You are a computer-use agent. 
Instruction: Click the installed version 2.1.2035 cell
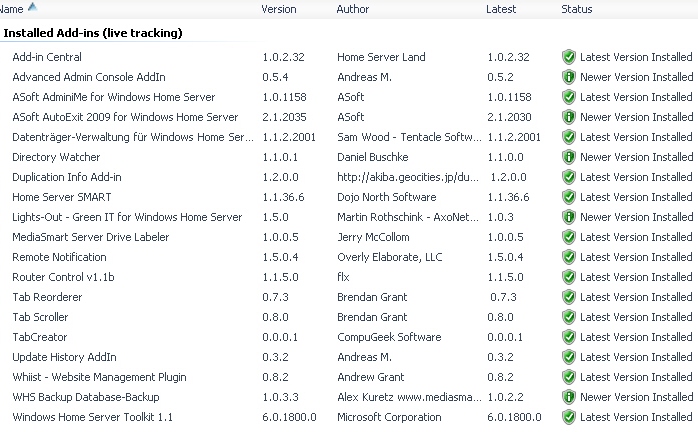click(284, 117)
